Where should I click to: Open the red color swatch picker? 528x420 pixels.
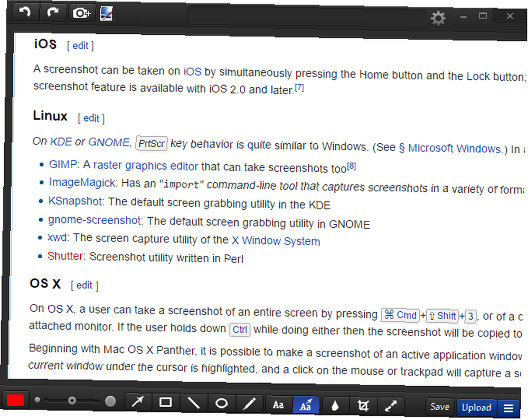(x=15, y=400)
